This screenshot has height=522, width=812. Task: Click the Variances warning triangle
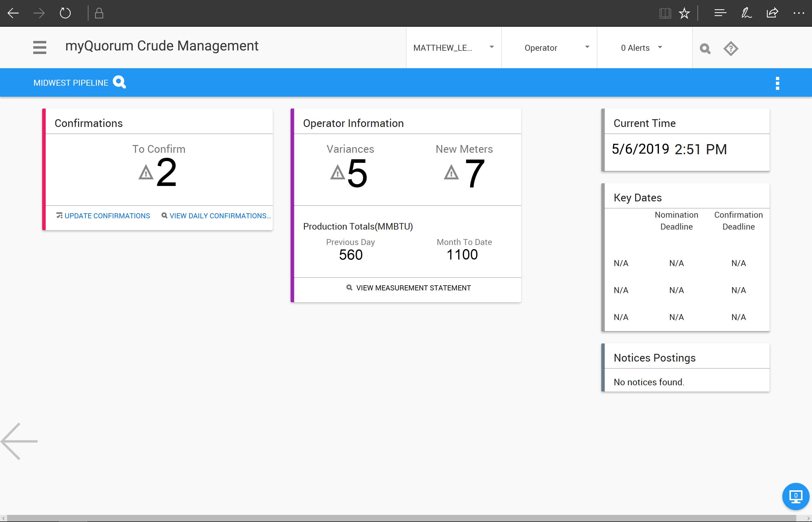coord(338,172)
